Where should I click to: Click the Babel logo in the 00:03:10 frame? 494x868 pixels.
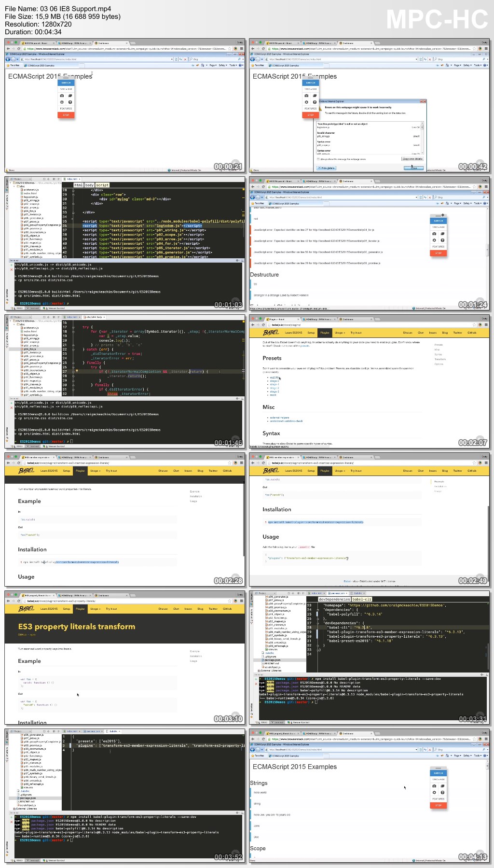(x=27, y=609)
